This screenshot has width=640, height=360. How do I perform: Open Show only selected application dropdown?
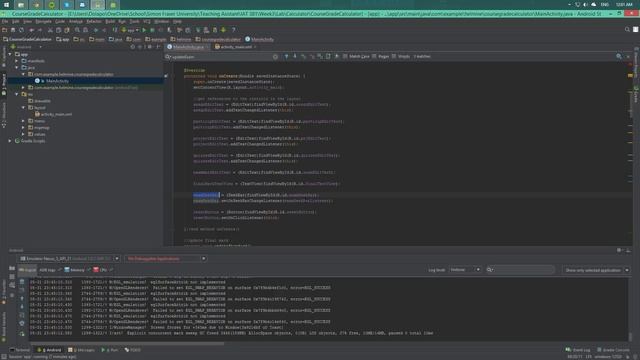click(596, 270)
